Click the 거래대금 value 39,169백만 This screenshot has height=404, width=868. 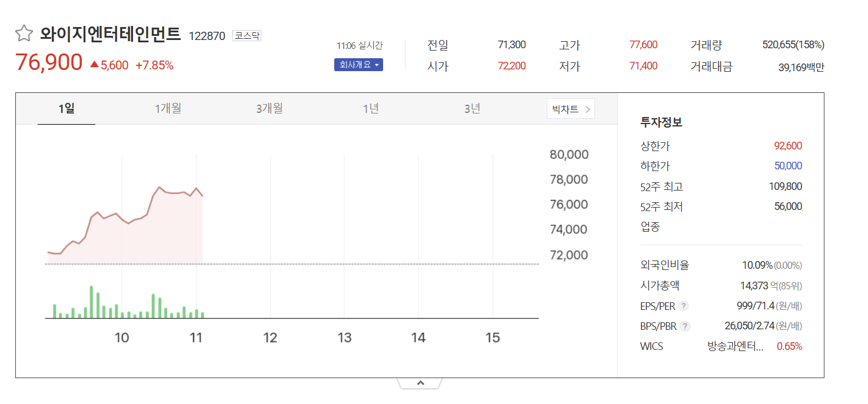801,68
